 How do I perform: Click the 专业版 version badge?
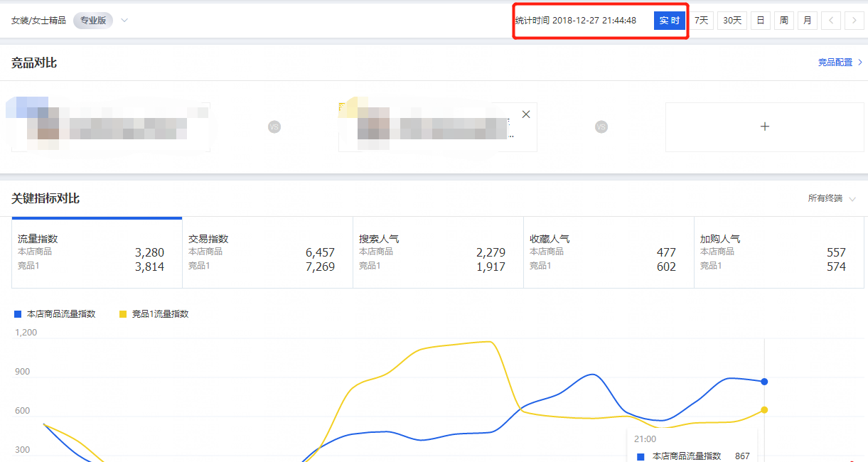92,20
